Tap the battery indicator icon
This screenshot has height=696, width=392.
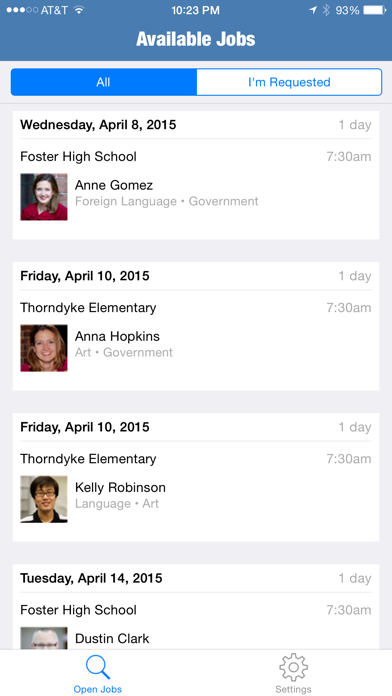(375, 10)
